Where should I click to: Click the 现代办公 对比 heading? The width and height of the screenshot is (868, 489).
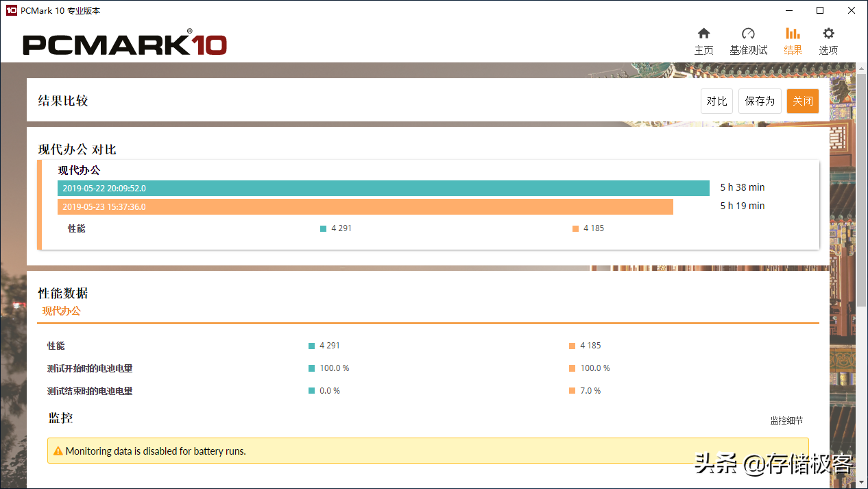pos(77,150)
